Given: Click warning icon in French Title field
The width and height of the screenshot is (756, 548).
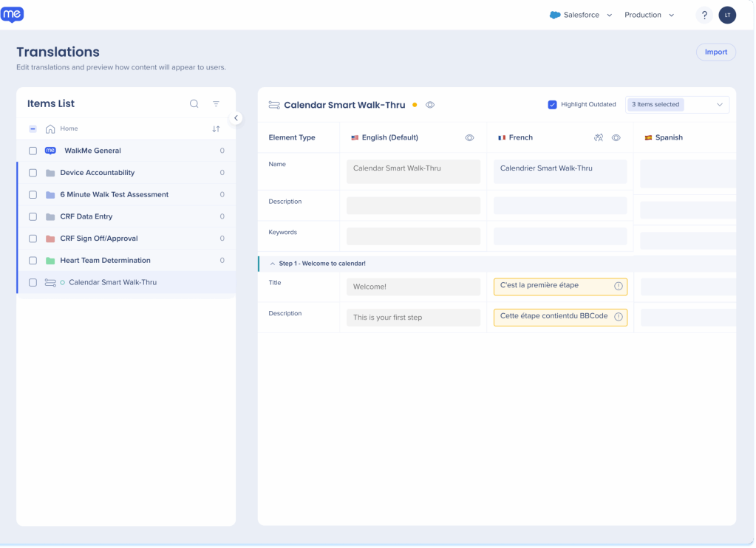Looking at the screenshot, I should point(619,286).
